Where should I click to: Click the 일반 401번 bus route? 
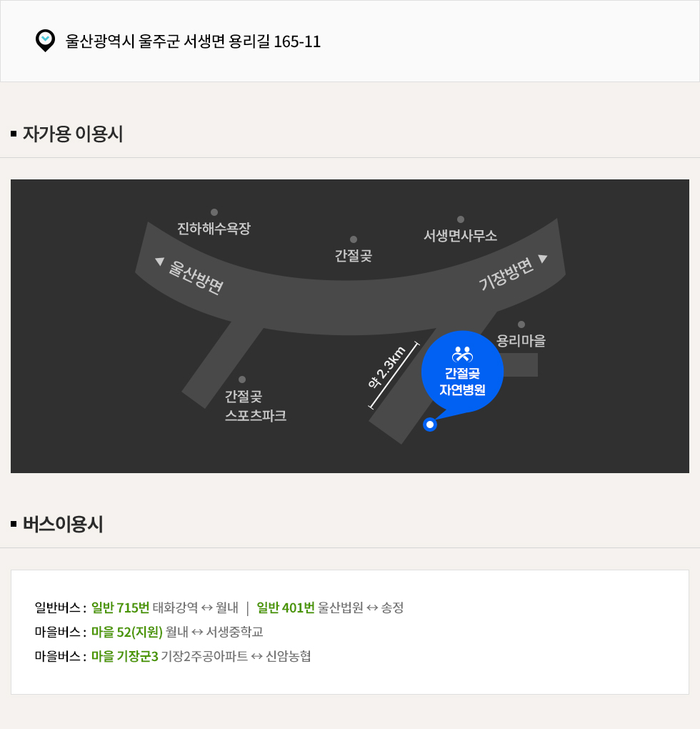(x=286, y=607)
